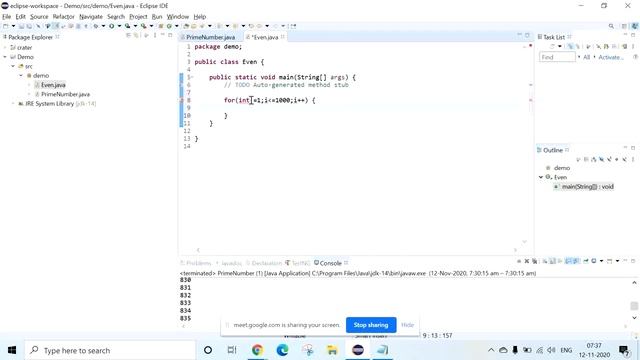Click the New Task icon in Task List
The image size is (640, 360).
(x=552, y=46)
